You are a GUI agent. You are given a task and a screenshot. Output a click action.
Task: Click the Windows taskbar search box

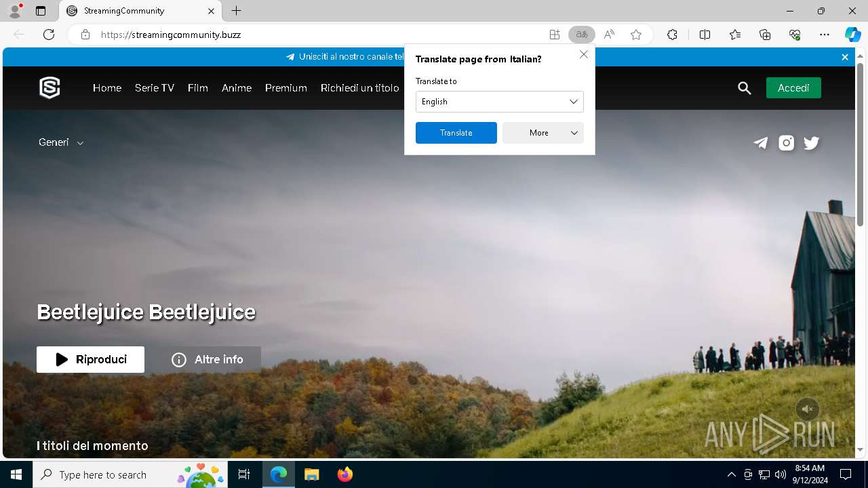(130, 474)
